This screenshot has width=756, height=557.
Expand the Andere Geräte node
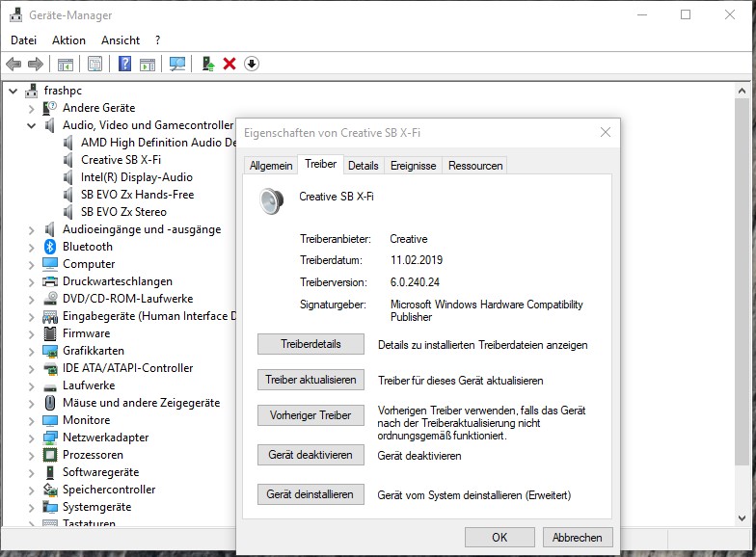click(31, 108)
